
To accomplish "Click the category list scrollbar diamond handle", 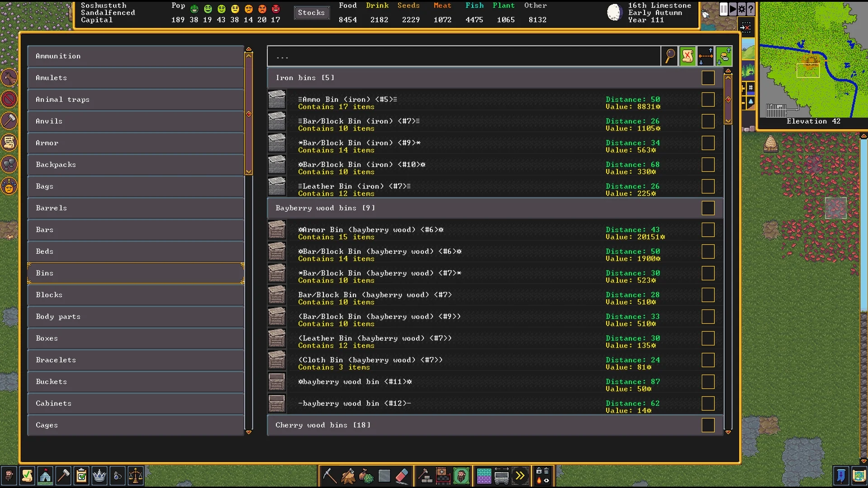I will pyautogui.click(x=248, y=114).
